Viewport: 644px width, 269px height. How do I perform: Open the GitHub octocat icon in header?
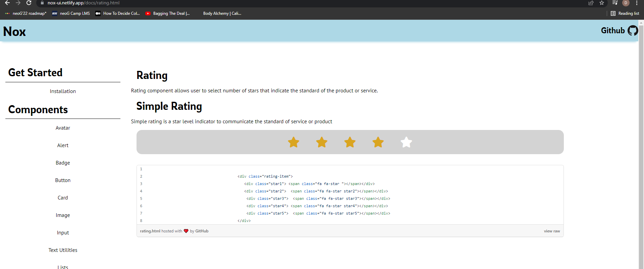click(633, 31)
